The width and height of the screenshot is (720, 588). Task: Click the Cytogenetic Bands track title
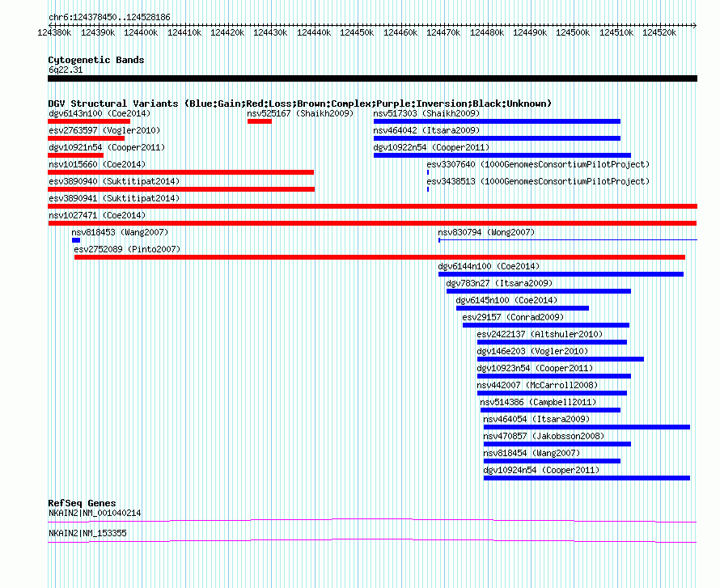96,60
